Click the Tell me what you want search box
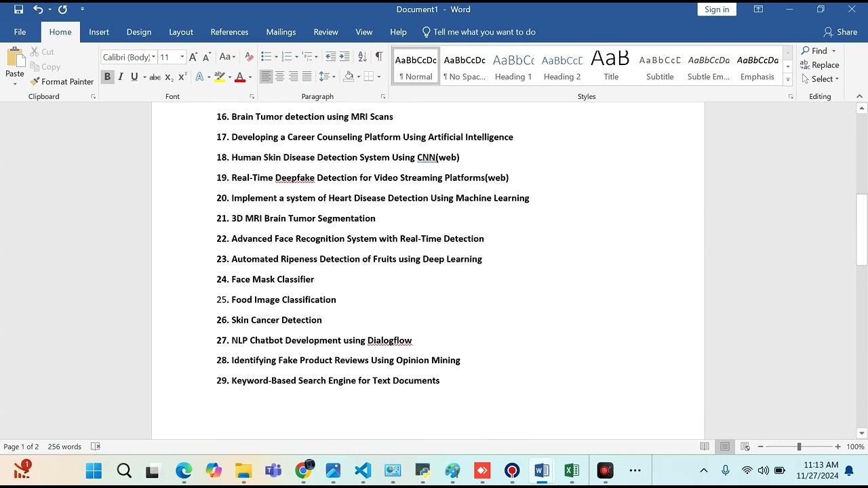The width and height of the screenshot is (868, 488). tap(479, 32)
